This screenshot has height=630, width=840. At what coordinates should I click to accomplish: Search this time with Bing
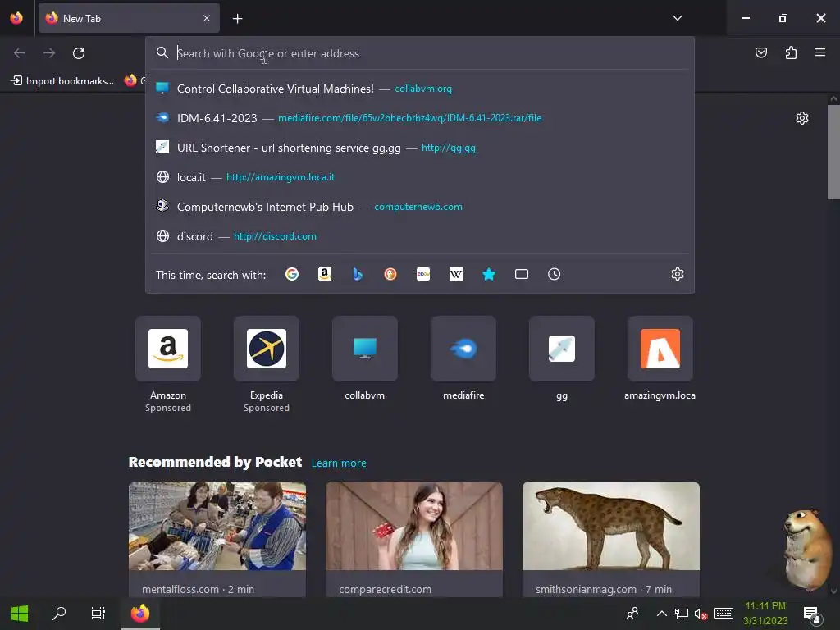point(358,274)
